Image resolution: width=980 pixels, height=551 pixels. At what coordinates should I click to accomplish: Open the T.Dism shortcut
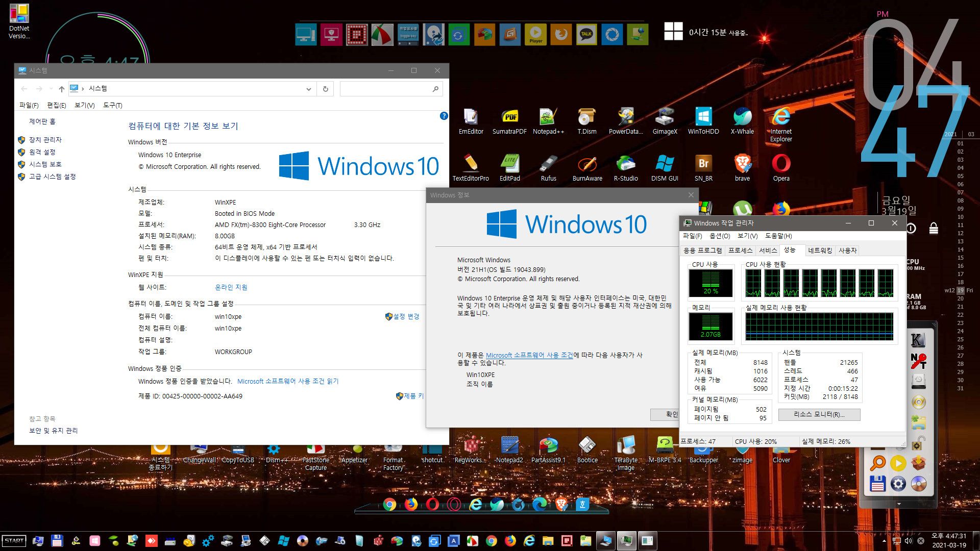587,121
